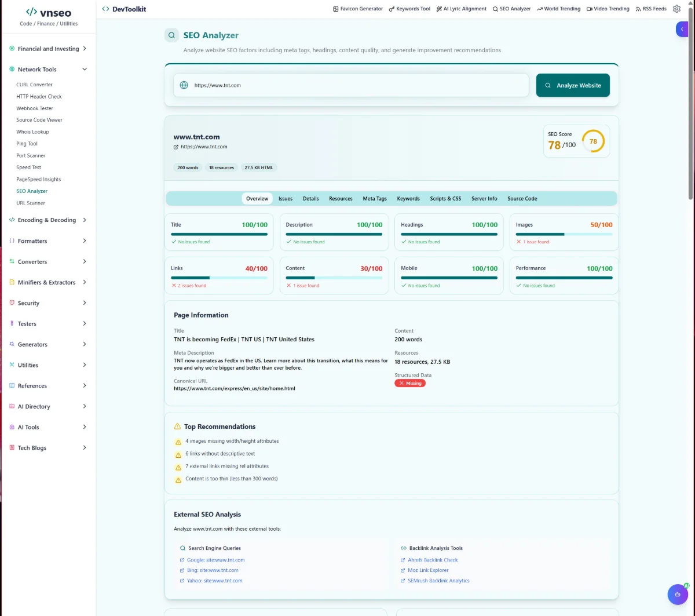Open the RSS Feeds section

[x=651, y=9]
